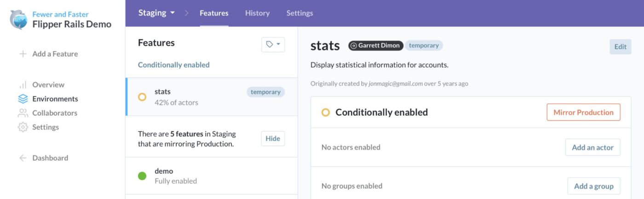Screen dimensions: 644x199
Task: Open the Settings tab in top bar
Action: tap(300, 13)
